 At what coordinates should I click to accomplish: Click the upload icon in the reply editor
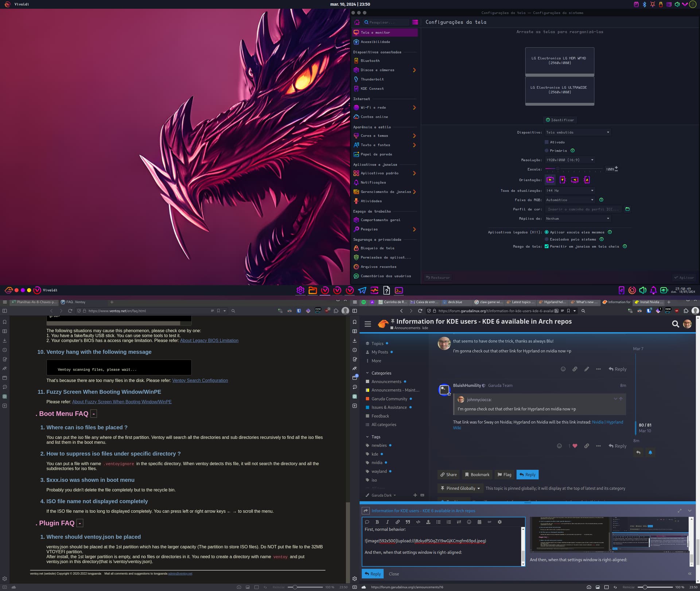pyautogui.click(x=428, y=522)
